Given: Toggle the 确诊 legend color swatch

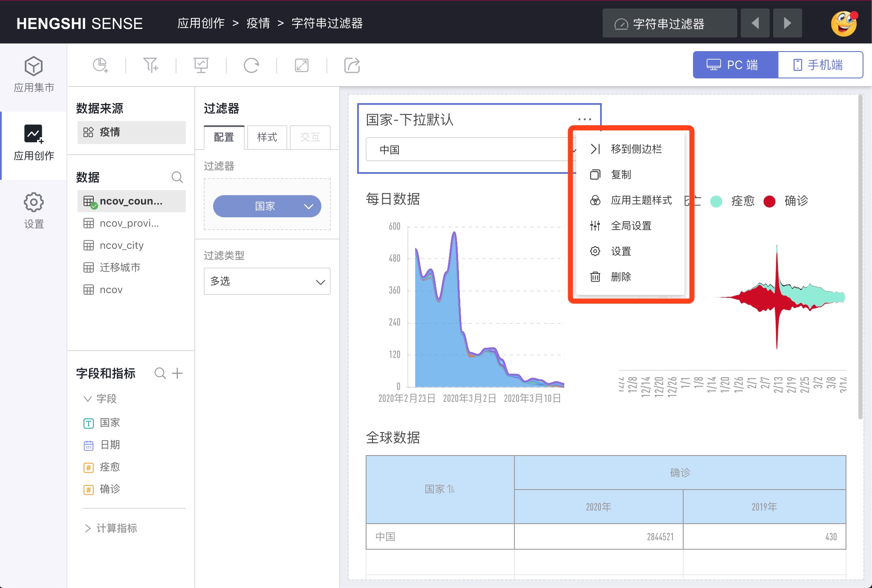Looking at the screenshot, I should click(x=769, y=201).
